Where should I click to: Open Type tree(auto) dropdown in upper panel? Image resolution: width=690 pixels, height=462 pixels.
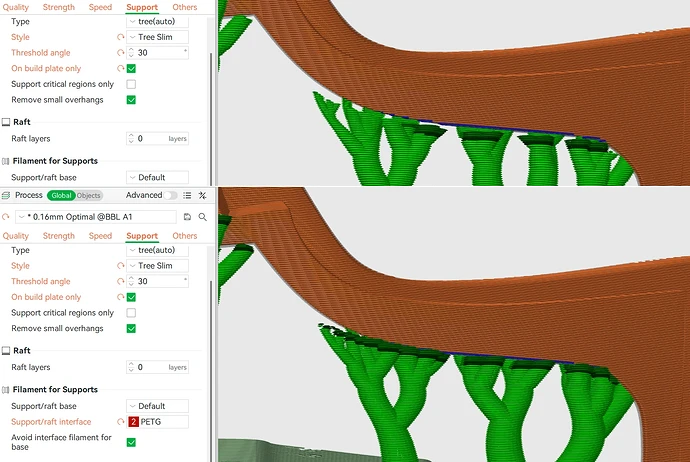coord(158,21)
